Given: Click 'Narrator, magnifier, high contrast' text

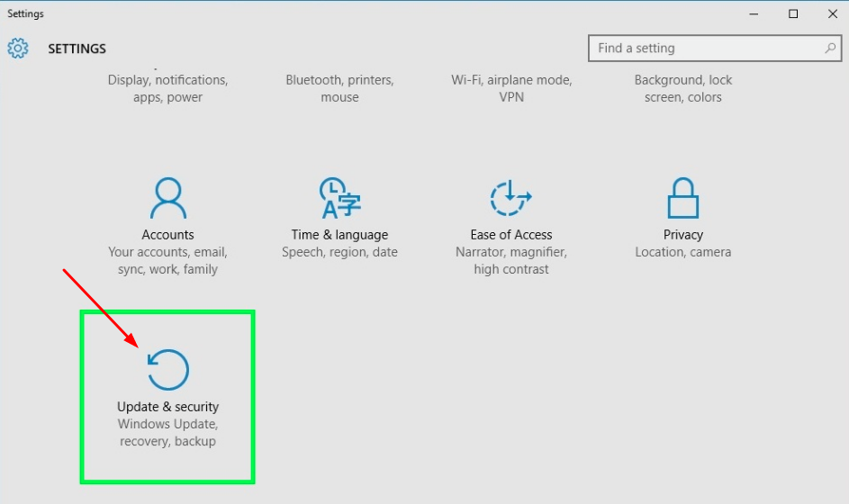Looking at the screenshot, I should click(511, 260).
